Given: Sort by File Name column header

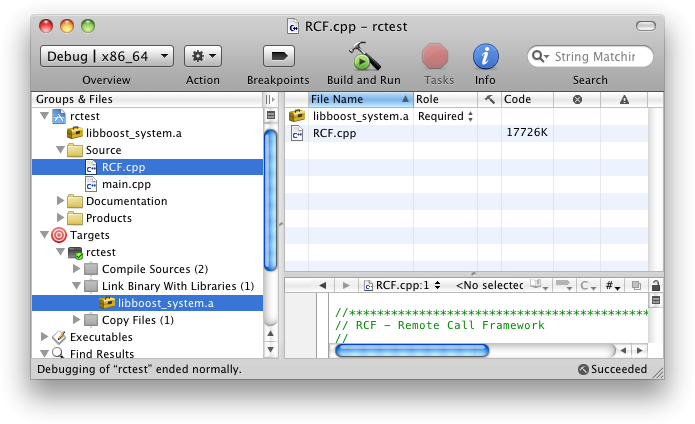Looking at the screenshot, I should pos(360,99).
